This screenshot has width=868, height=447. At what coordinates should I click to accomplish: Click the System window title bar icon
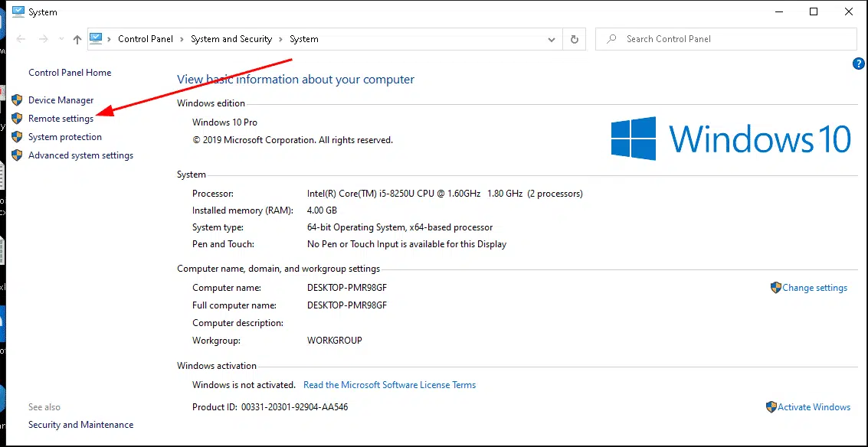click(x=17, y=11)
